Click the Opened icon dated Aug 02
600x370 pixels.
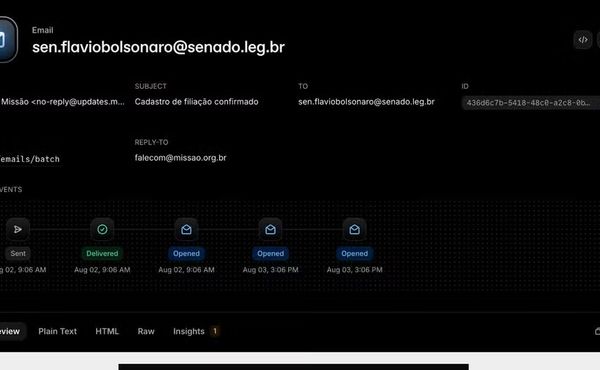tap(186, 229)
